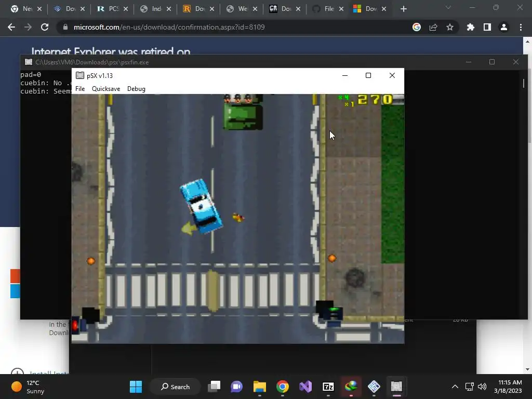Close the psxfin.exe console window
This screenshot has height=399, width=532.
[516, 62]
